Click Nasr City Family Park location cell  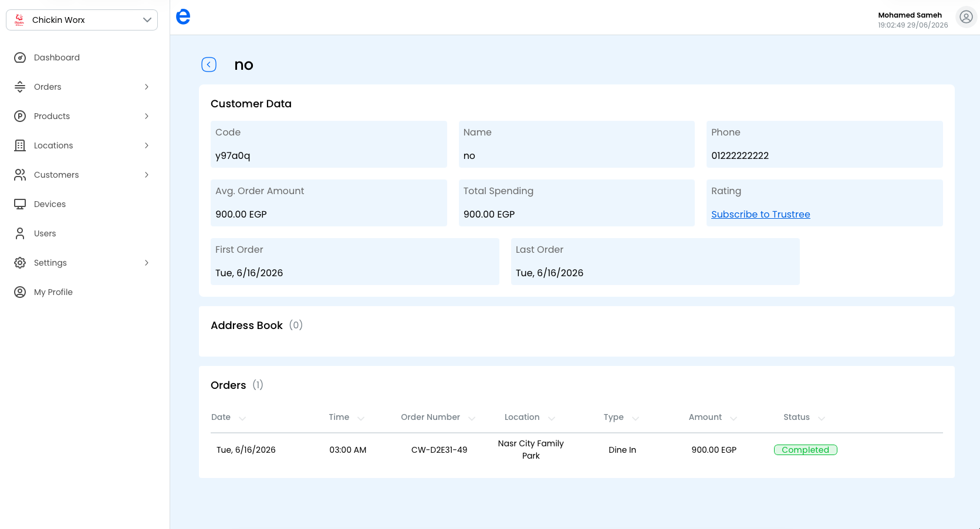point(530,450)
